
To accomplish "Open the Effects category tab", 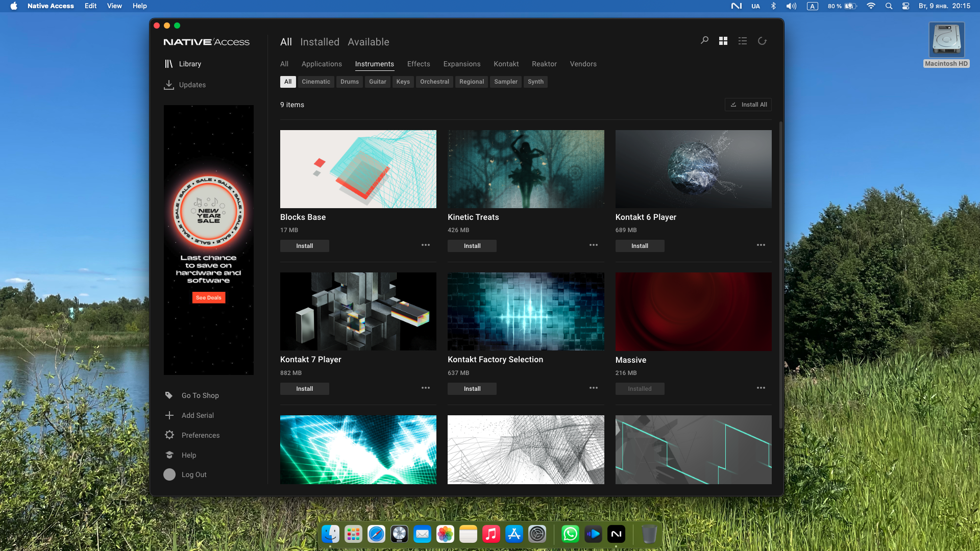I will coord(419,64).
